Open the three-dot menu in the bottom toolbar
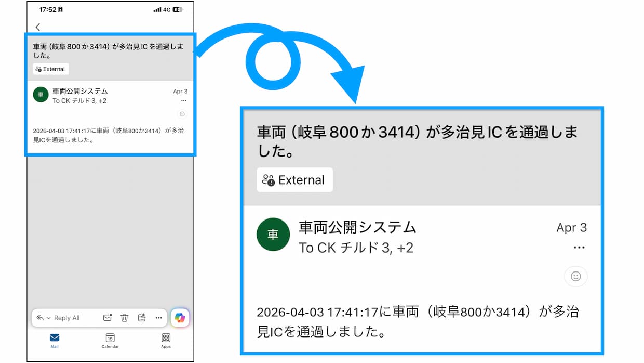 click(159, 318)
